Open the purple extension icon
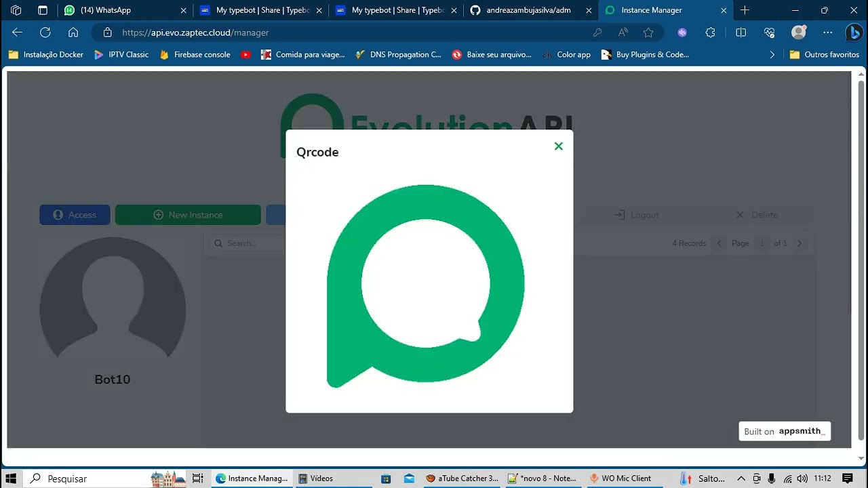 pos(682,33)
